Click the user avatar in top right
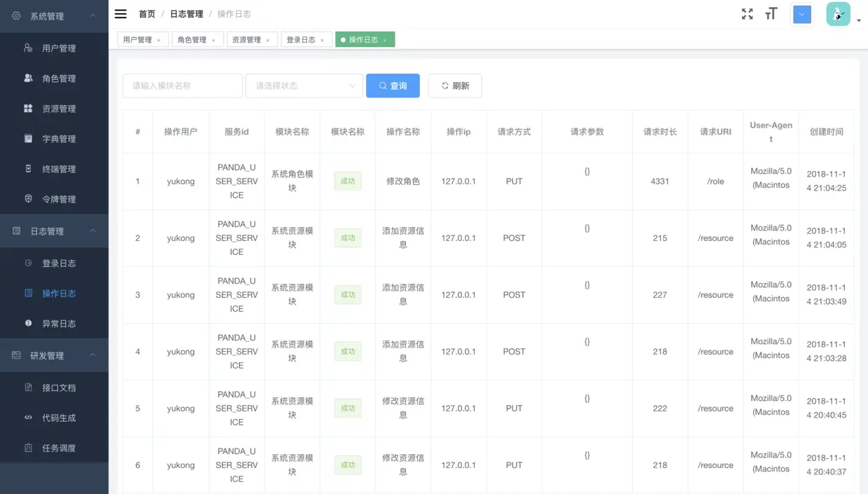The image size is (868, 494). (x=838, y=14)
